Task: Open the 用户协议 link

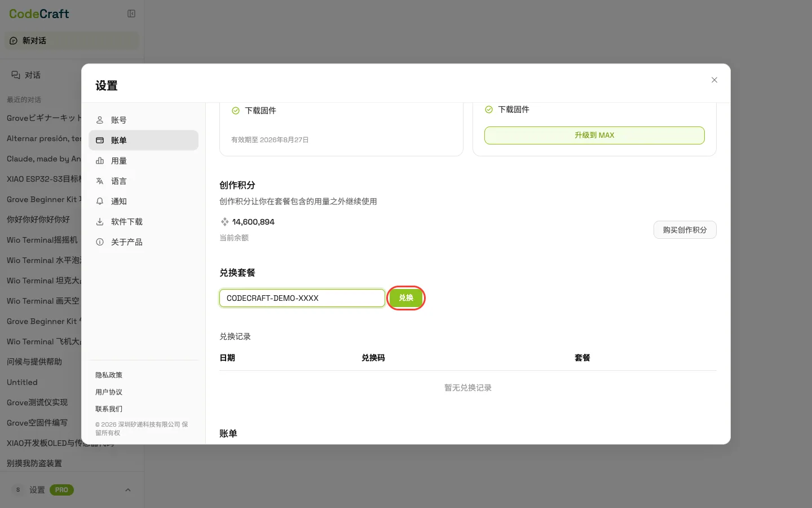Action: pos(109,392)
